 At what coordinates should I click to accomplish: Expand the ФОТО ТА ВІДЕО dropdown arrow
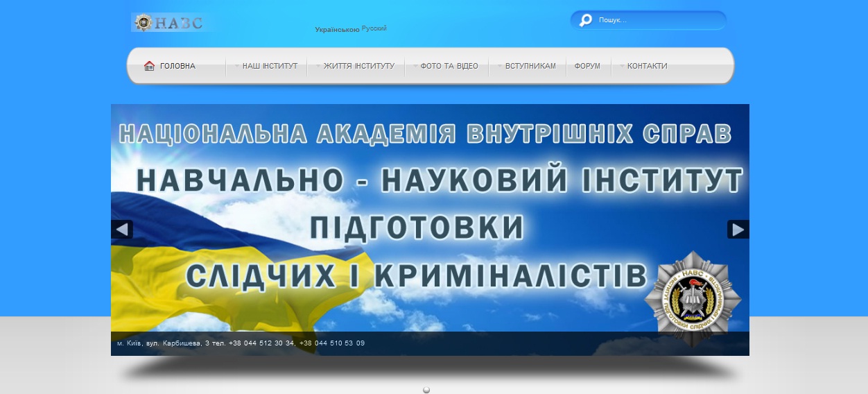(415, 66)
